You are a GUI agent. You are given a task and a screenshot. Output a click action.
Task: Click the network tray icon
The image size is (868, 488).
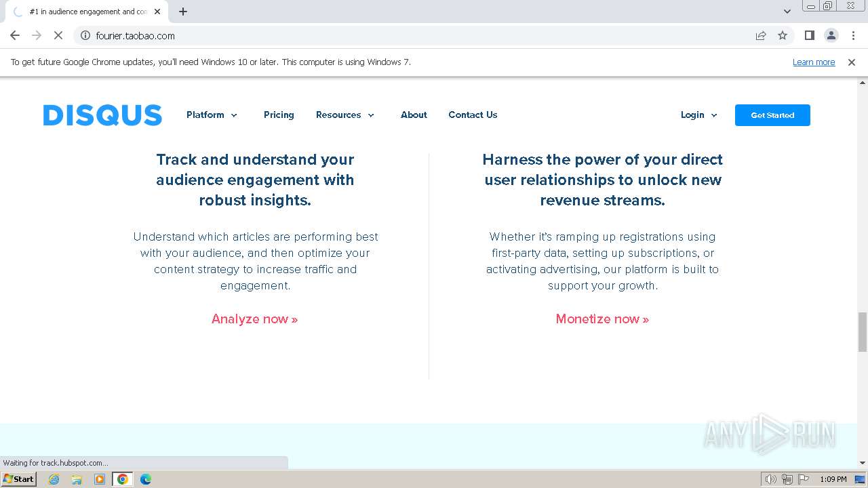click(787, 479)
